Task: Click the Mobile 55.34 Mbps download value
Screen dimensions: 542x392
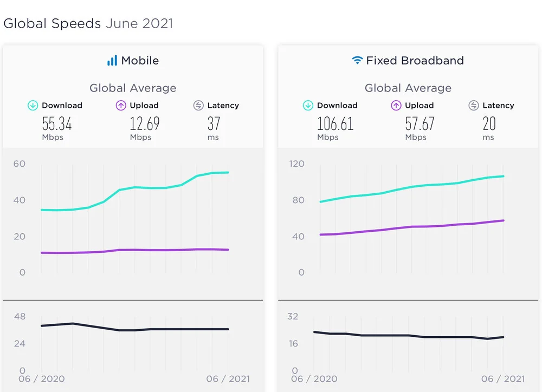Action: 57,124
